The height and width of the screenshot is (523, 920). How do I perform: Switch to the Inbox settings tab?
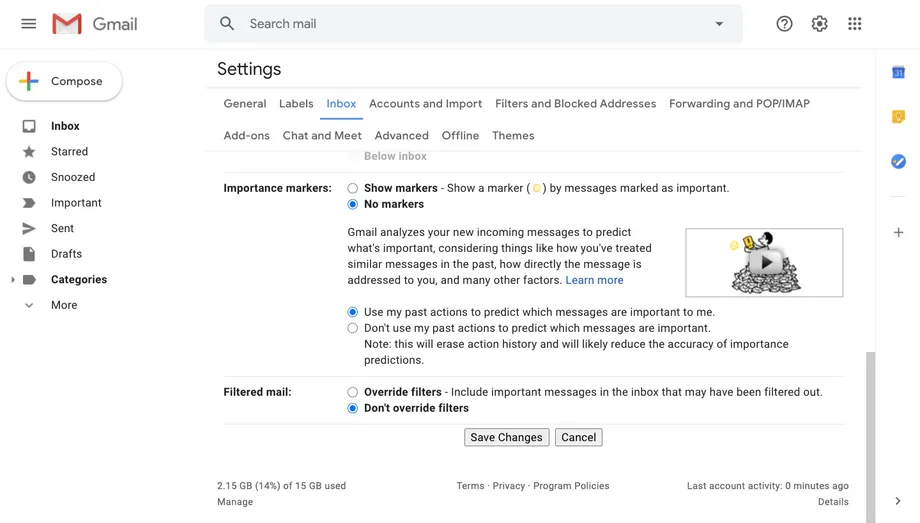(x=341, y=104)
